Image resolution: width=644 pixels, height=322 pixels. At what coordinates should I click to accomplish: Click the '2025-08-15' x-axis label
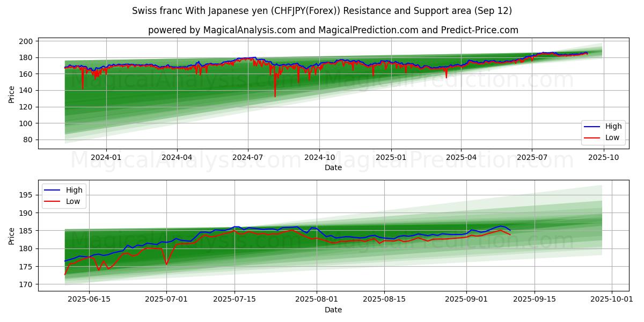click(384, 300)
